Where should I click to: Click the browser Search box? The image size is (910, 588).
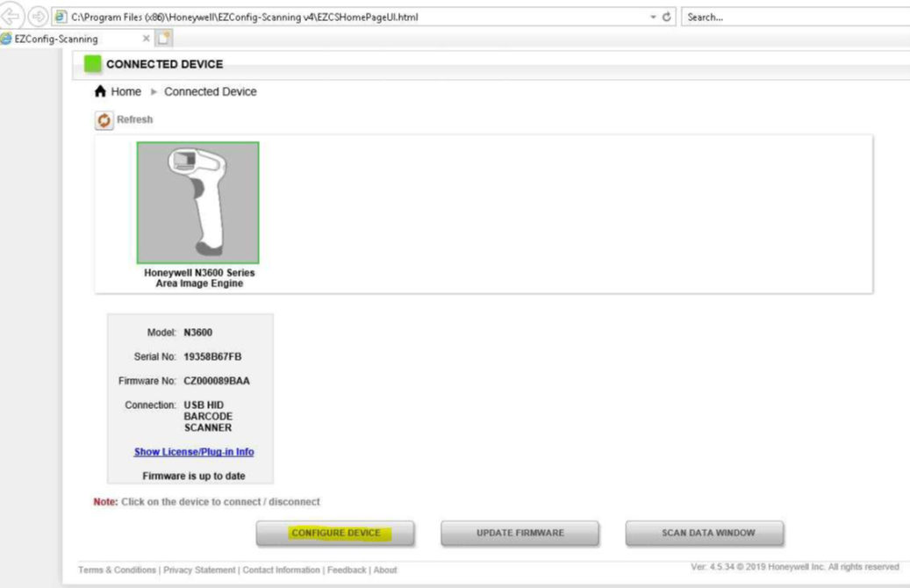point(795,17)
